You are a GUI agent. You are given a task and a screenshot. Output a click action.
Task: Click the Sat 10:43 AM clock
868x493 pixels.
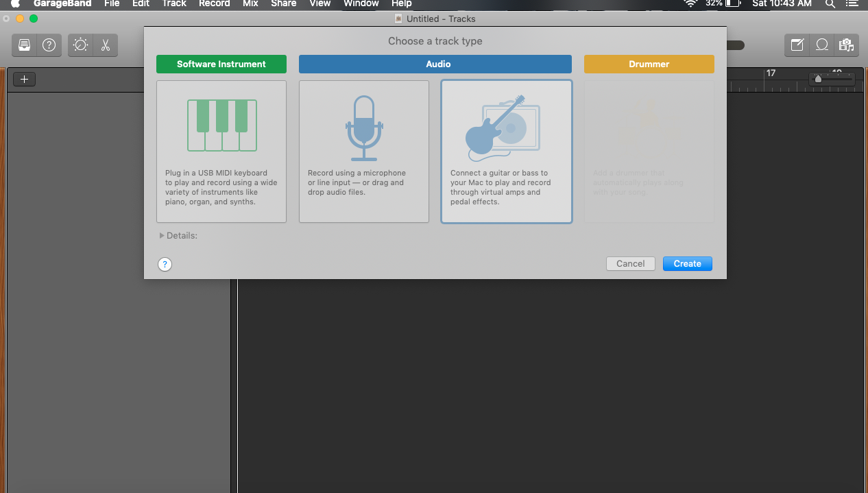click(x=782, y=3)
